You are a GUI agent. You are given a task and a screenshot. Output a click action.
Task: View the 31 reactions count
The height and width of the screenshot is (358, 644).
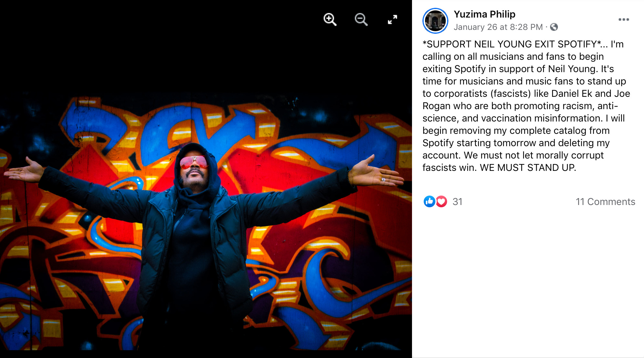(457, 202)
